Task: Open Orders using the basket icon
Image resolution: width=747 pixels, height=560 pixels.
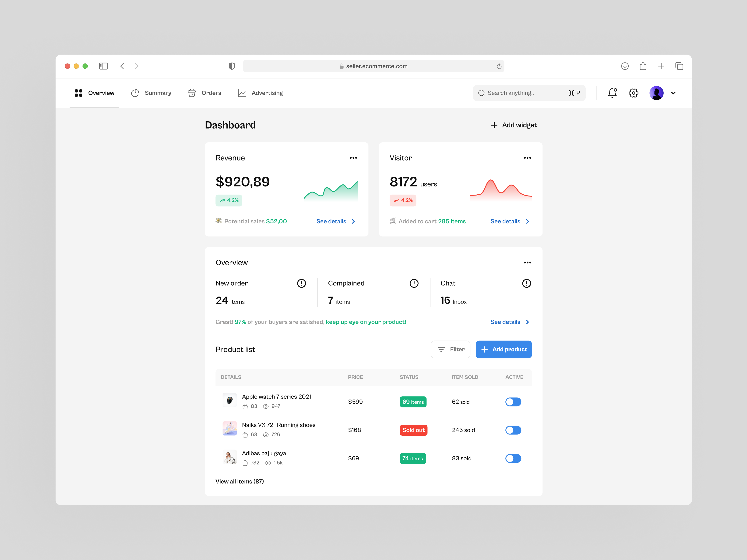Action: pos(191,93)
